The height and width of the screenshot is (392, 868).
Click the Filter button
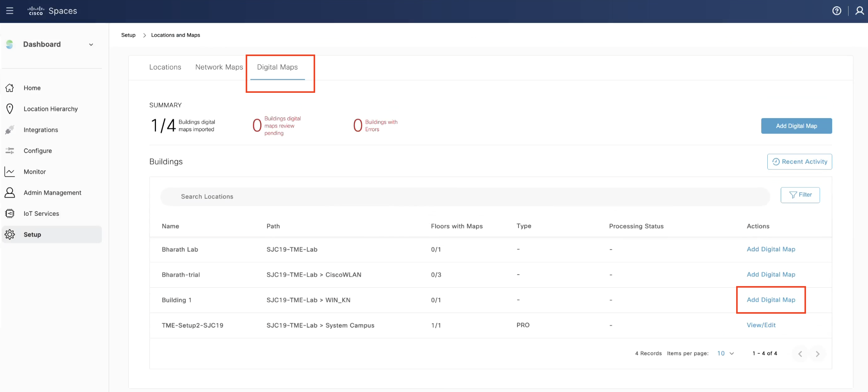(800, 195)
